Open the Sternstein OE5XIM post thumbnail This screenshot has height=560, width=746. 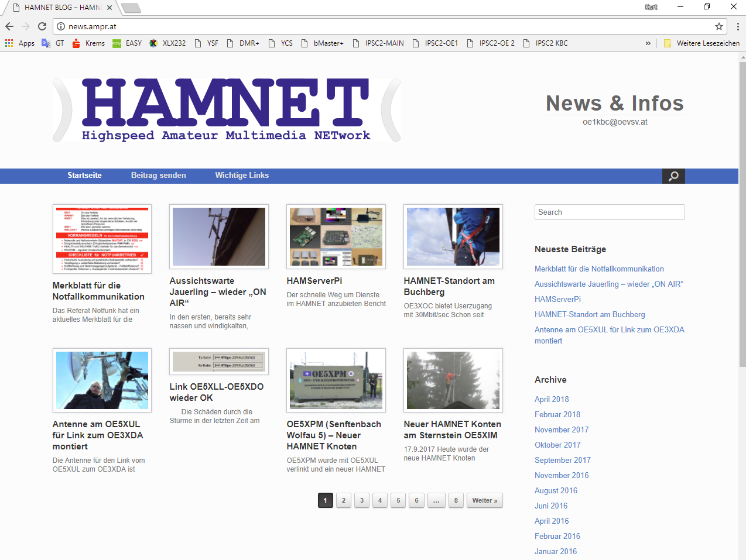(x=453, y=380)
